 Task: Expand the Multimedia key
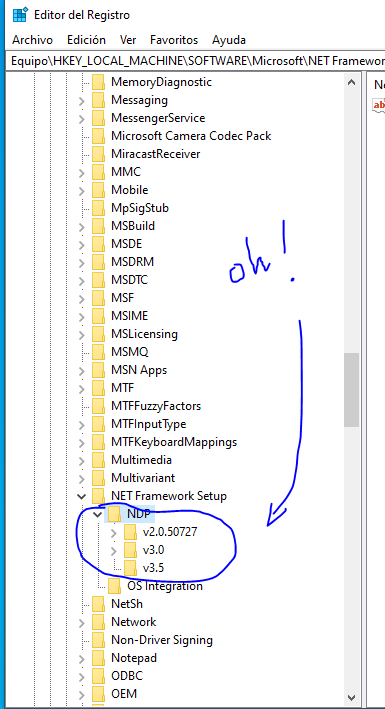pyautogui.click(x=81, y=460)
